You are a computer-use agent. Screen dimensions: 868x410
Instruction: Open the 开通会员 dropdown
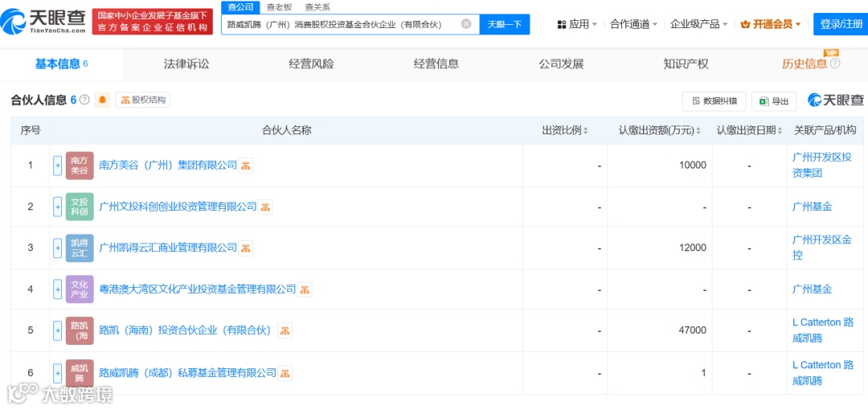tap(771, 24)
